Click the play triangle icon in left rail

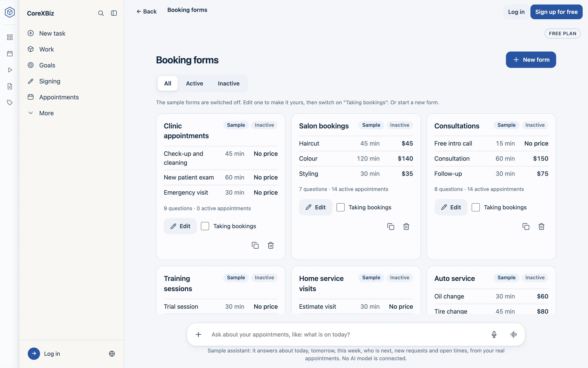10,70
